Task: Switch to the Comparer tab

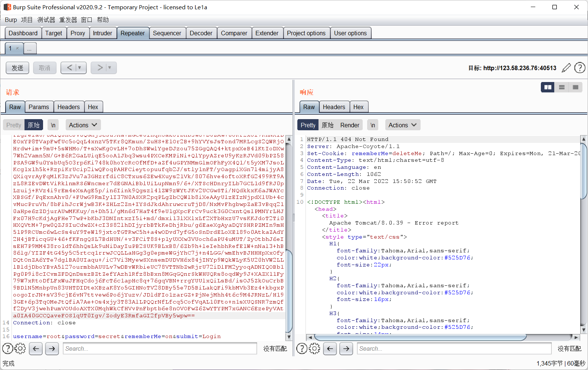Action: 234,33
